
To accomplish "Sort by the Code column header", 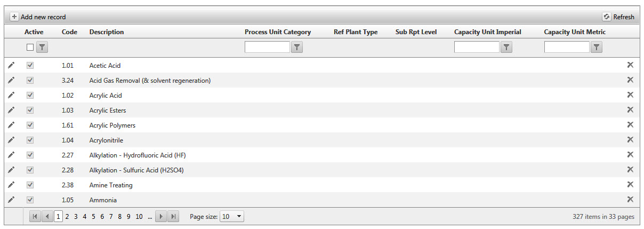I will 69,32.
